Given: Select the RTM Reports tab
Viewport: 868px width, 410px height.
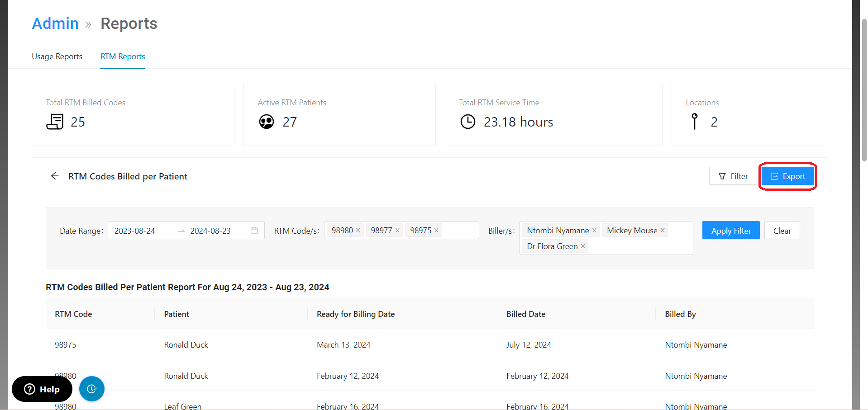Looking at the screenshot, I should [123, 57].
